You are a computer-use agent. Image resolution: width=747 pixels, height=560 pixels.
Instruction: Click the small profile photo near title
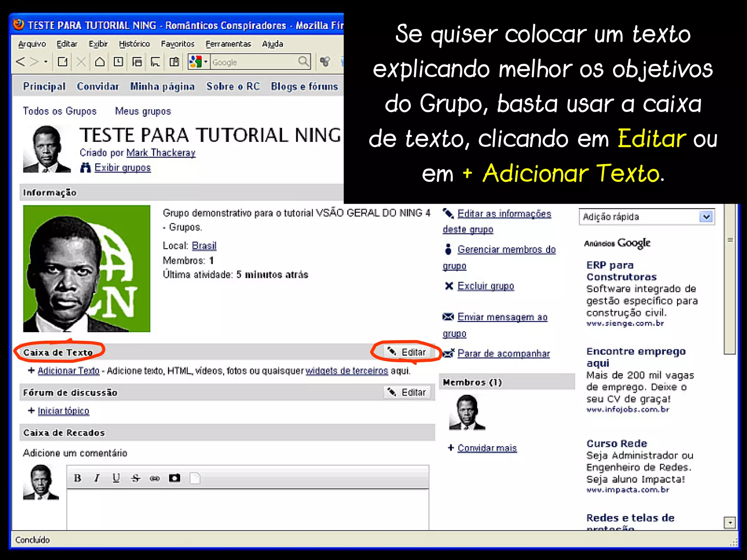(x=47, y=149)
